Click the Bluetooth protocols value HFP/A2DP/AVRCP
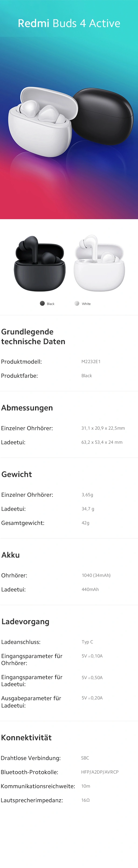 pyautogui.click(x=100, y=772)
